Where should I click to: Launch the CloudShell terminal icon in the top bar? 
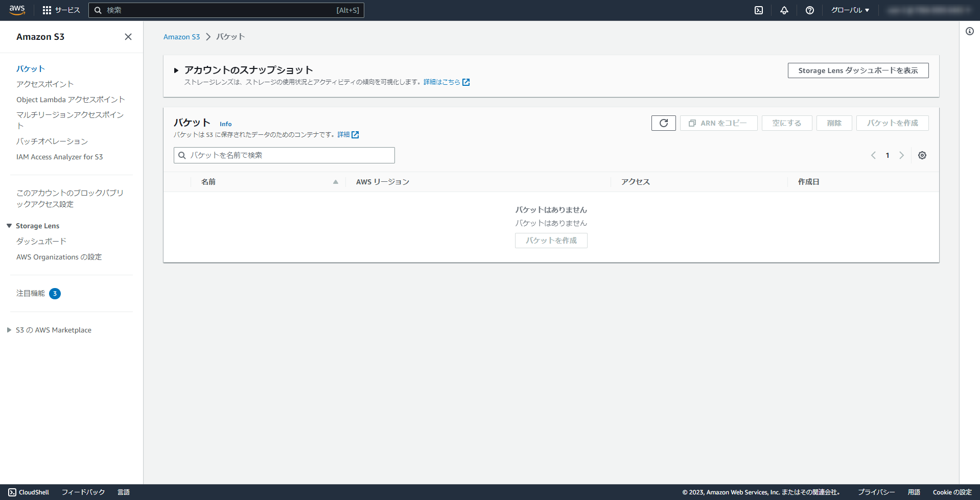(759, 10)
